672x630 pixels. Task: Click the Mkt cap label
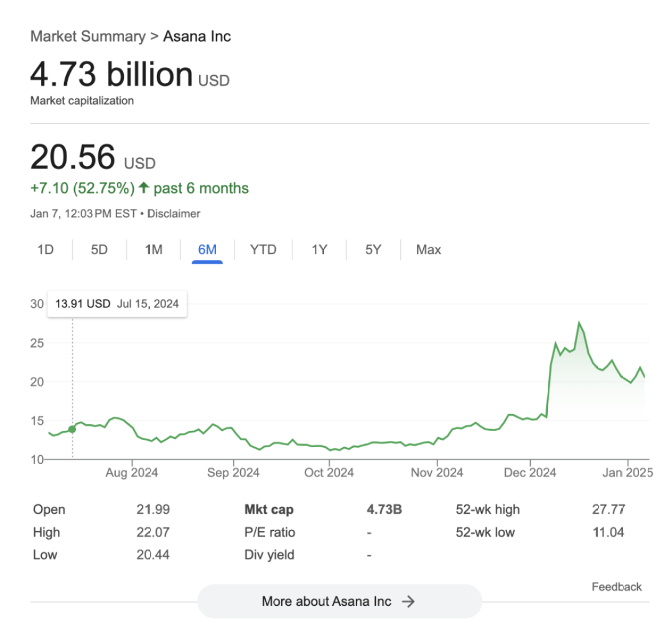pos(269,509)
